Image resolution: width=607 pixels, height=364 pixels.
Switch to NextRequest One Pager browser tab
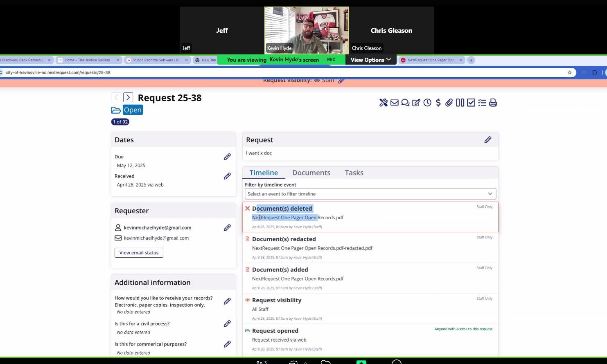[431, 60]
